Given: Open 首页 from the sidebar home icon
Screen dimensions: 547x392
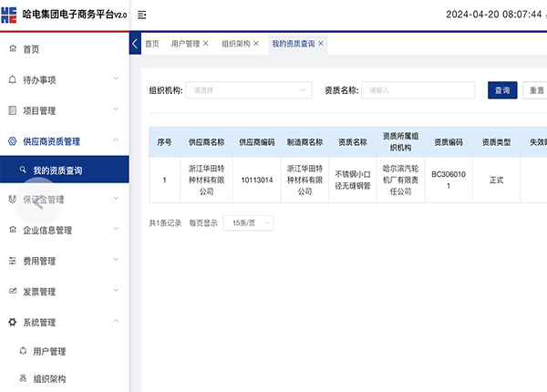Looking at the screenshot, I should (12, 49).
